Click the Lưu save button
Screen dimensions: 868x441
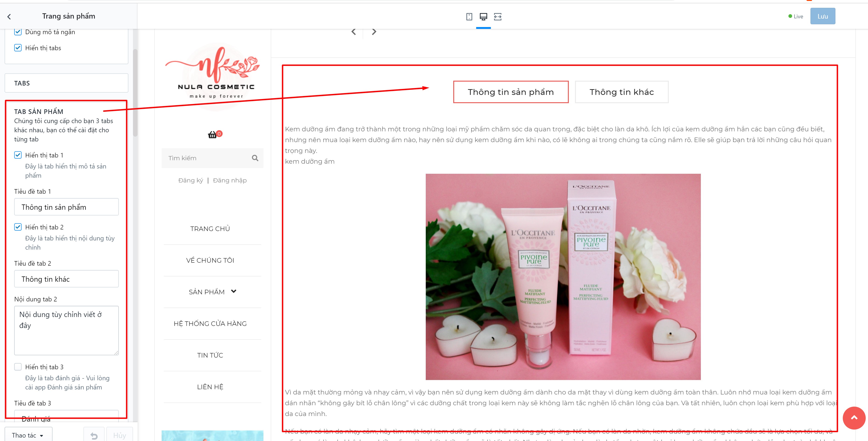pos(823,16)
